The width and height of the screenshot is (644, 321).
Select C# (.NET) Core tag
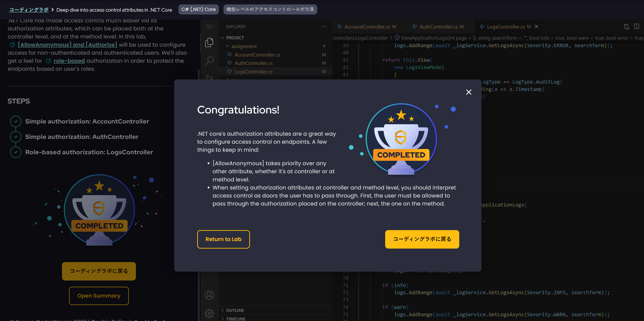[199, 10]
